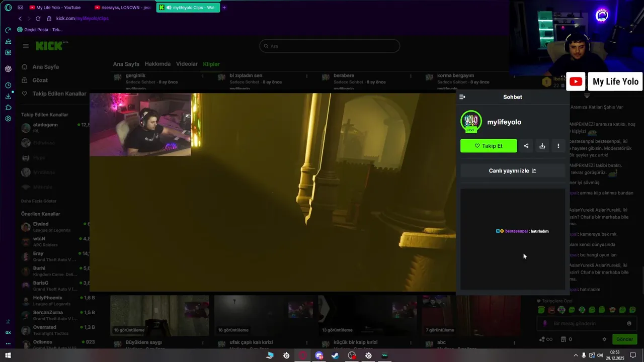Screen dimensions: 644x362
Task: Switch to riserayss LONOWN browser tab
Action: (123, 8)
